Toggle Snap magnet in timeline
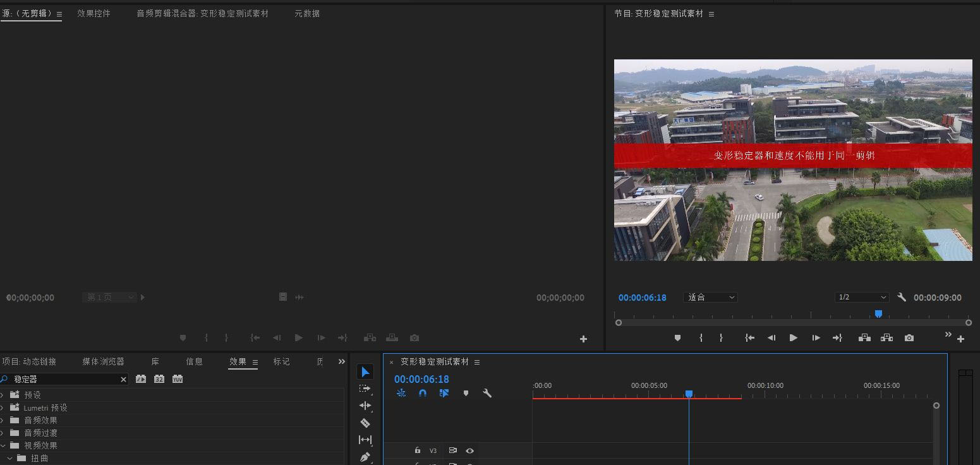 (423, 393)
